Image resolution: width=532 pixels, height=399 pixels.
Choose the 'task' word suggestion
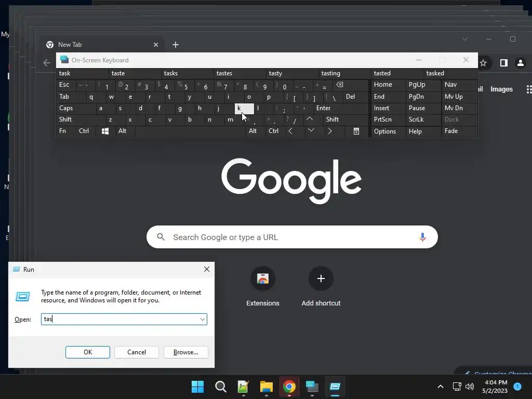[83, 73]
